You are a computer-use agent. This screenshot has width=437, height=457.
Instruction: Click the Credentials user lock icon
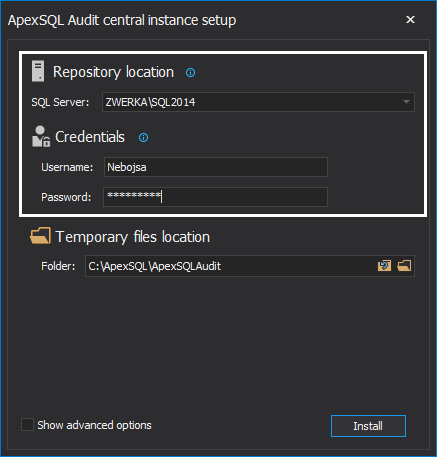pyautogui.click(x=41, y=136)
